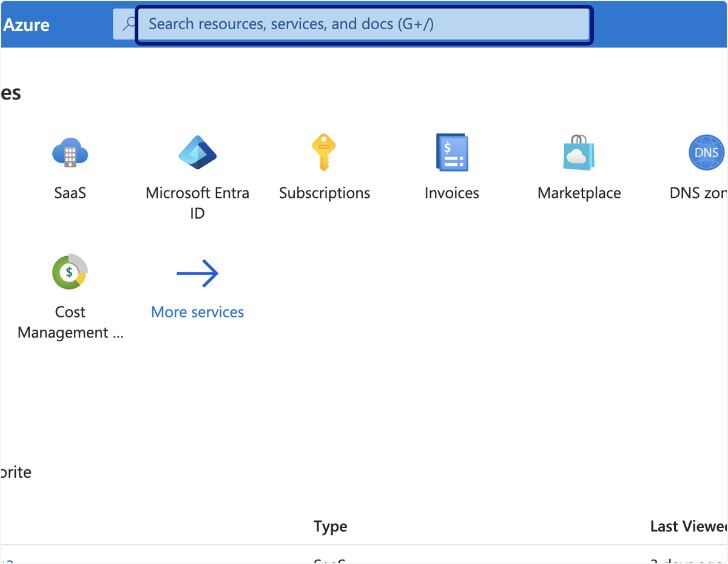Viewport: 728px width, 564px height.
Task: Click the Marketplace label
Action: point(579,193)
